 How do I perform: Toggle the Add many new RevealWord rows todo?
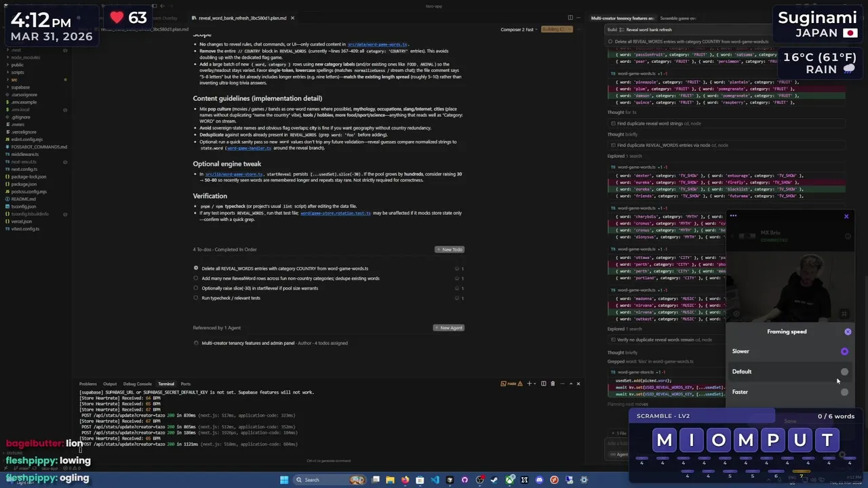tap(196, 279)
